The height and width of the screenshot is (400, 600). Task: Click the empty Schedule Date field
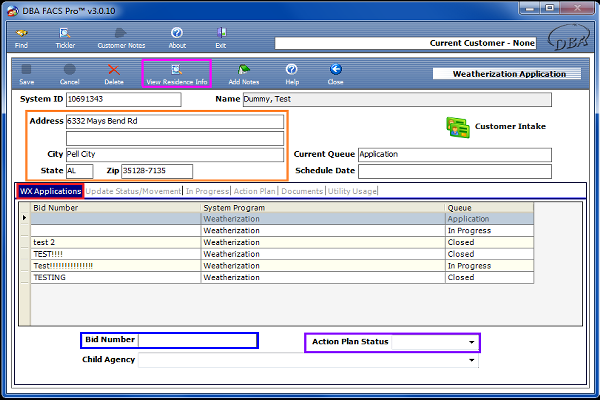(x=455, y=171)
